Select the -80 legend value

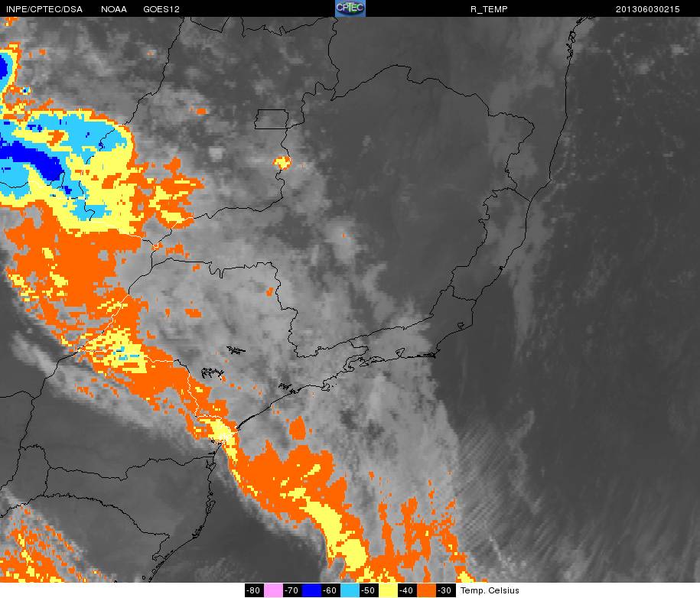pos(255,590)
